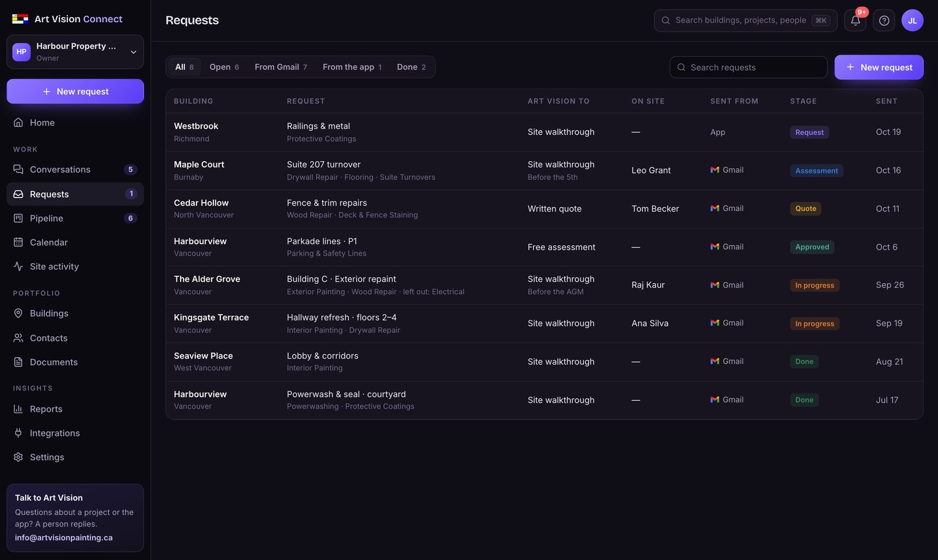This screenshot has width=938, height=560.
Task: Click the Site activity pulse icon
Action: [x=18, y=266]
